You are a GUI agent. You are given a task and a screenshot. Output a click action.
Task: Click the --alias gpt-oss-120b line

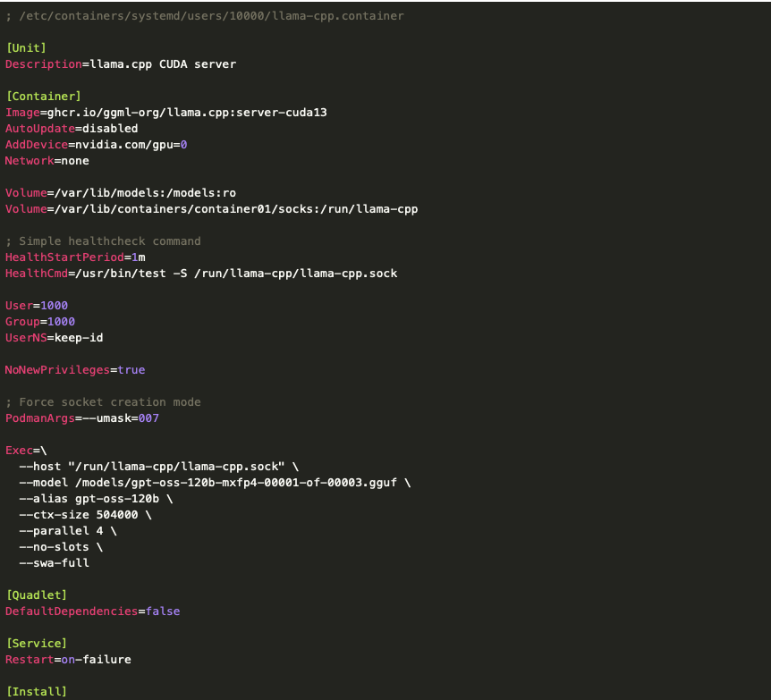tap(96, 499)
